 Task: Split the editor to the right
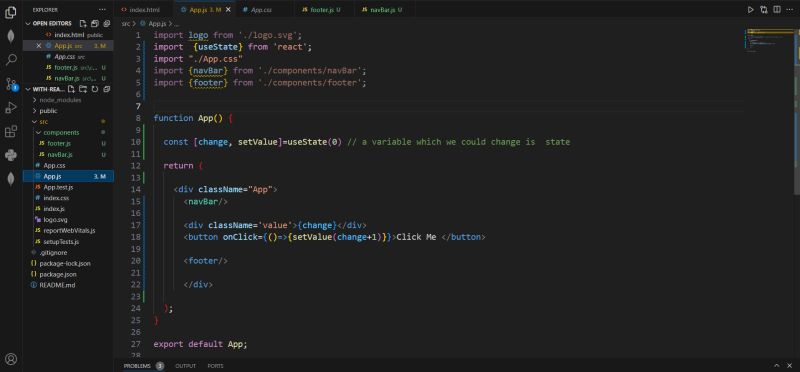(777, 10)
